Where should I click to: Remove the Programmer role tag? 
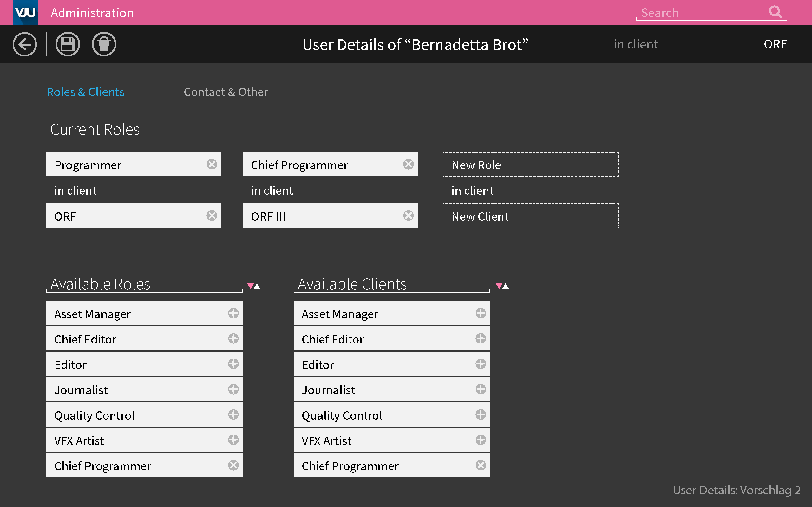click(x=212, y=164)
